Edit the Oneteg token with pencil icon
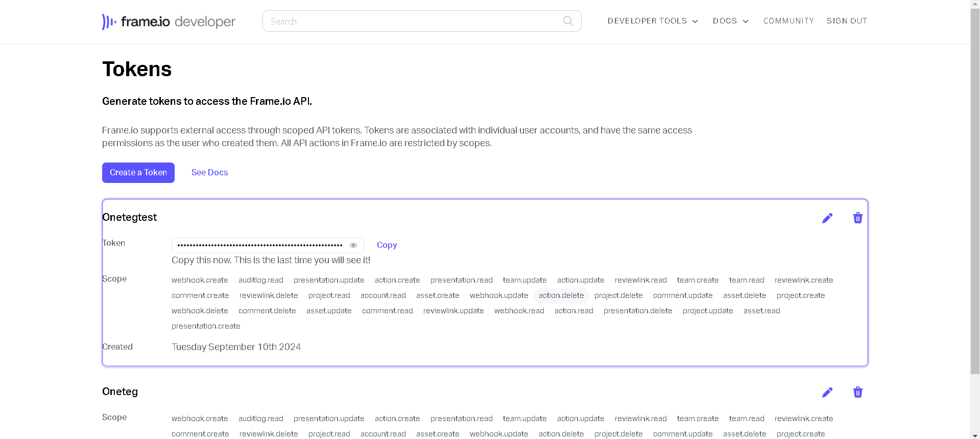 [x=827, y=392]
